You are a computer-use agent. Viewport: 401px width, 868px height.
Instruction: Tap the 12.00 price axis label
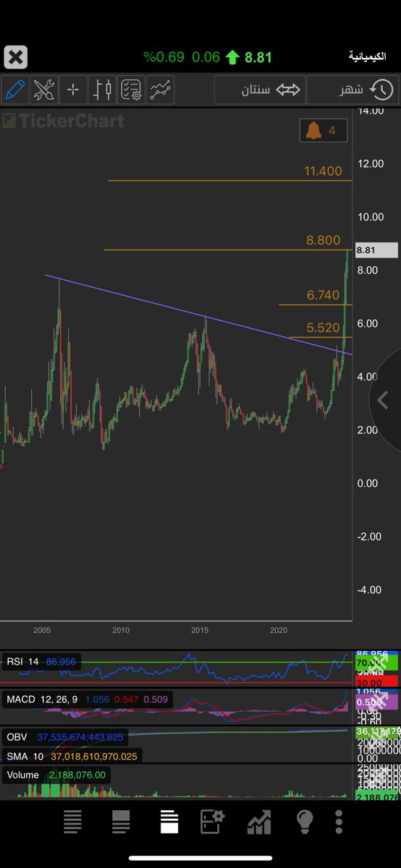click(371, 163)
